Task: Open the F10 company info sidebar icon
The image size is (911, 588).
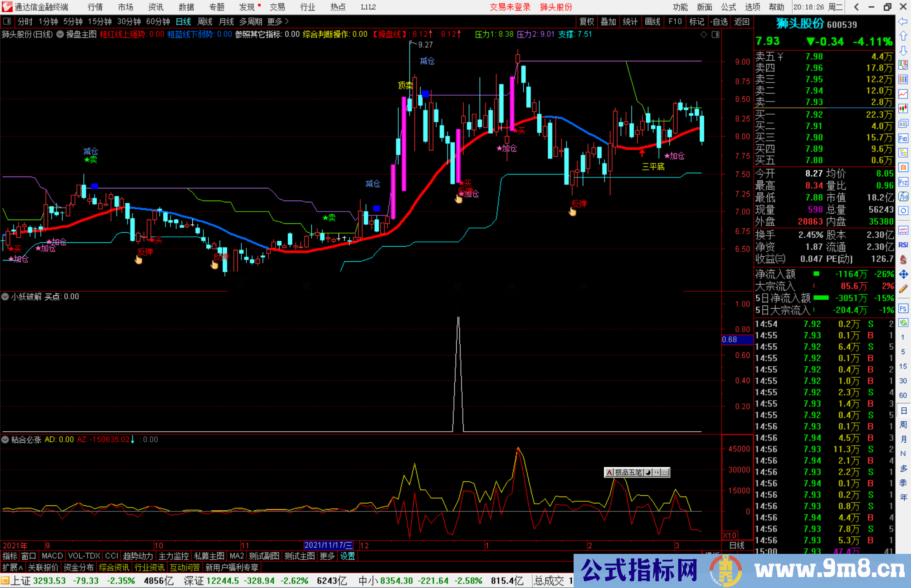Action: pyautogui.click(x=903, y=138)
